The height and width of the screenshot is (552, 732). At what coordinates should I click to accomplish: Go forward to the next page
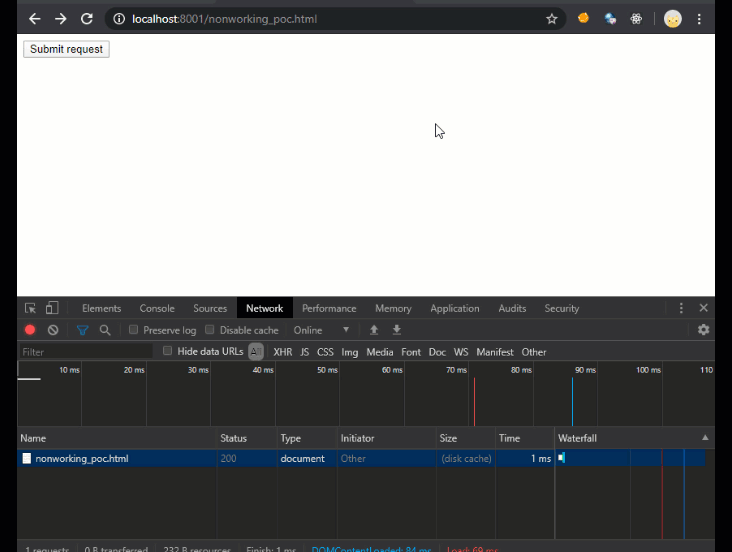tap(61, 19)
